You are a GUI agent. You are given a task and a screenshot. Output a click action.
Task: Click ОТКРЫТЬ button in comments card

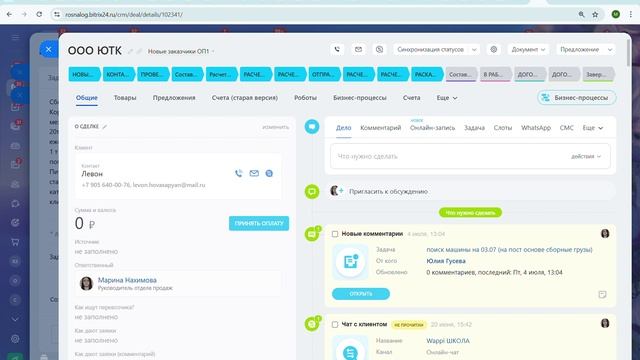click(x=361, y=294)
